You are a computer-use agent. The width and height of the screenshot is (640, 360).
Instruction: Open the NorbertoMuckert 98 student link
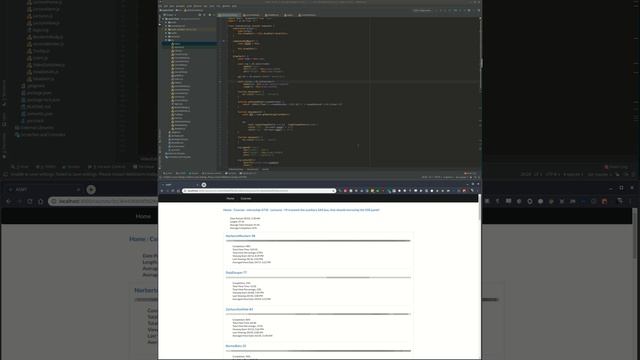240,236
